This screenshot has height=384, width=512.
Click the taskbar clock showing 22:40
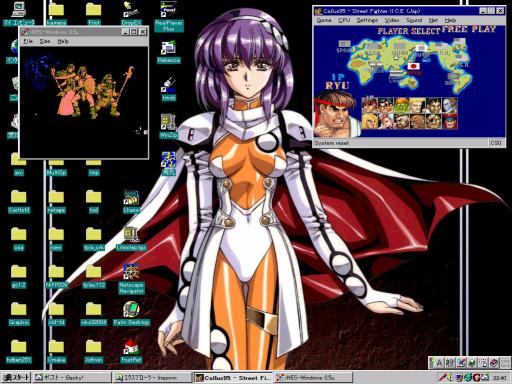click(499, 378)
